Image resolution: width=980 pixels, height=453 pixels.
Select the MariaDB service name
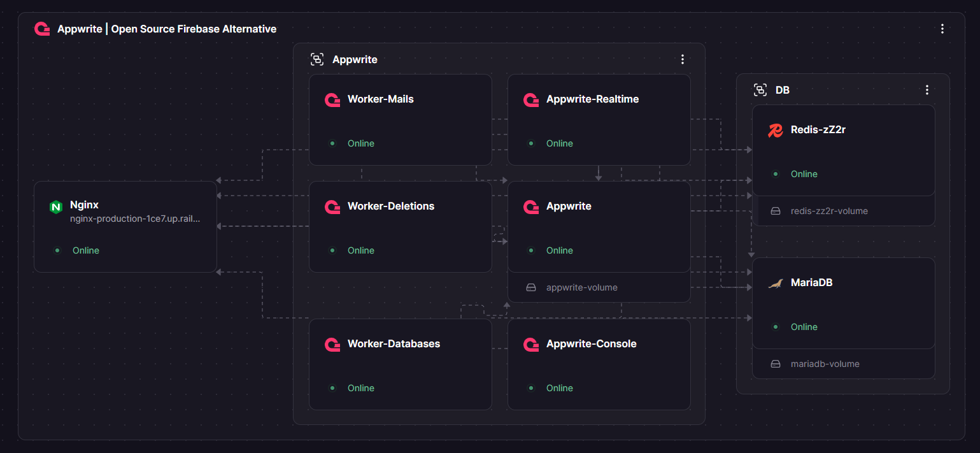[812, 283]
